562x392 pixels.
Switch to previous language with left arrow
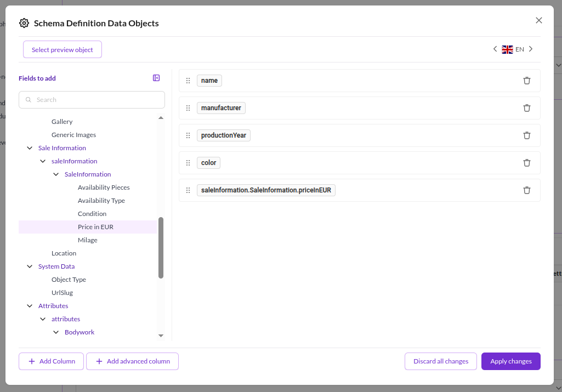(495, 49)
